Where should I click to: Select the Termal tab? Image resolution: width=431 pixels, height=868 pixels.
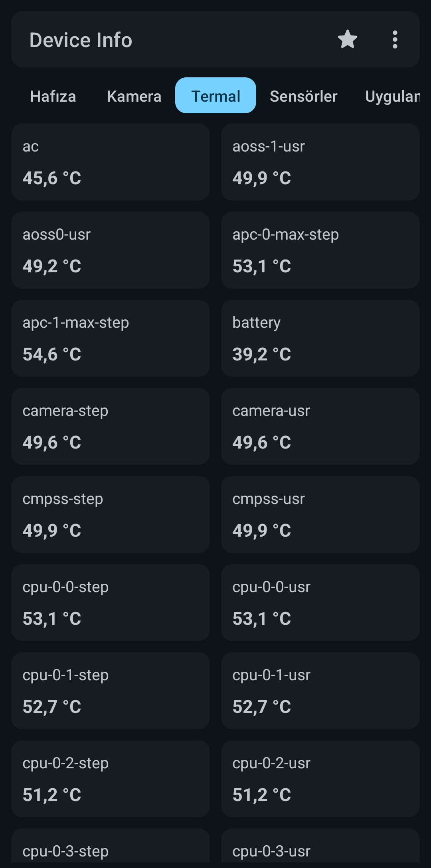215,96
